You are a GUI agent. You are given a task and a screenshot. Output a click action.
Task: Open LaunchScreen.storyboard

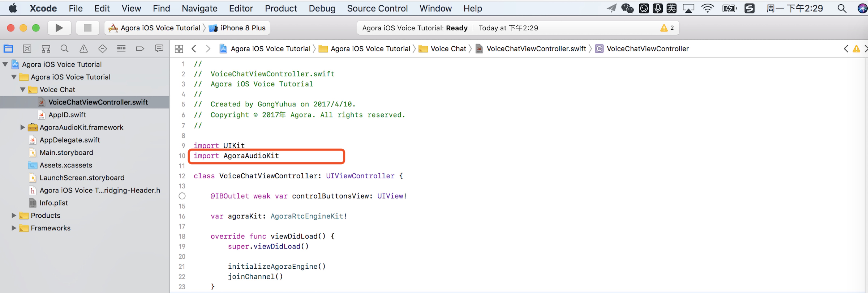pyautogui.click(x=82, y=177)
